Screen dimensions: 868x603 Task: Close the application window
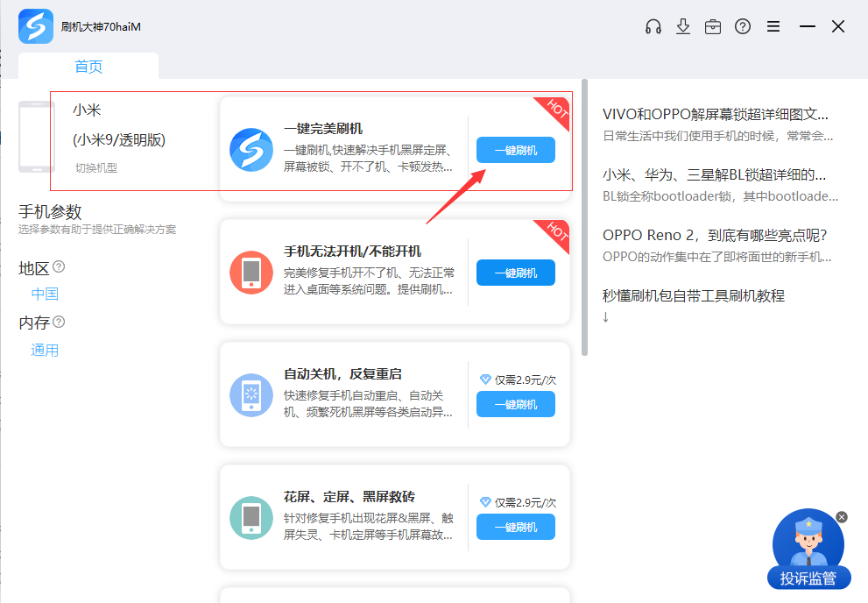point(838,26)
